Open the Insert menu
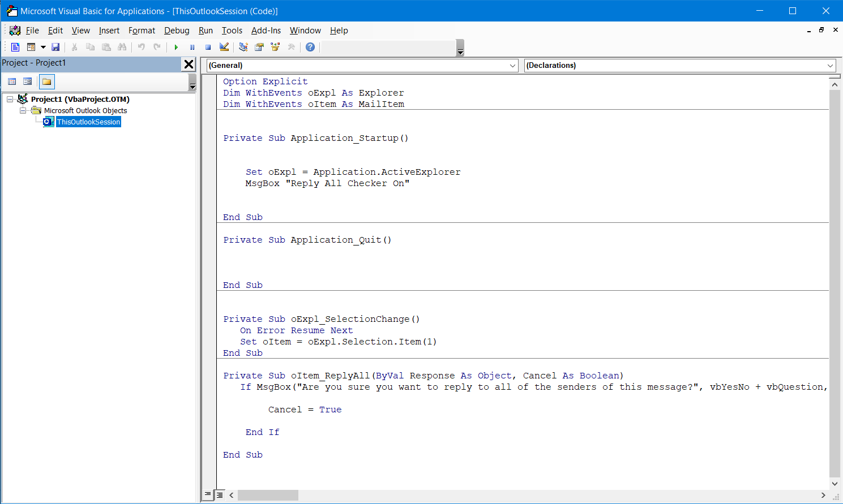Screen dimensions: 843x504 109,31
